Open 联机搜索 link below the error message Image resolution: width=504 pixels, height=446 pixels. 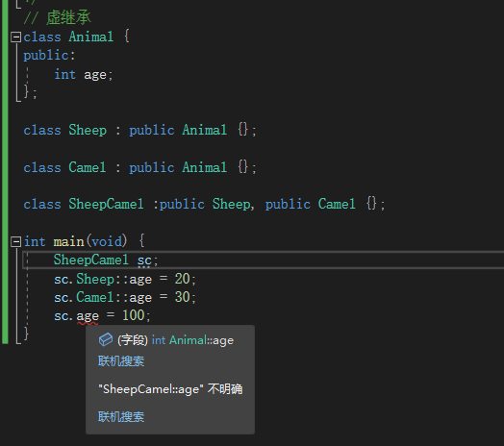(121, 417)
